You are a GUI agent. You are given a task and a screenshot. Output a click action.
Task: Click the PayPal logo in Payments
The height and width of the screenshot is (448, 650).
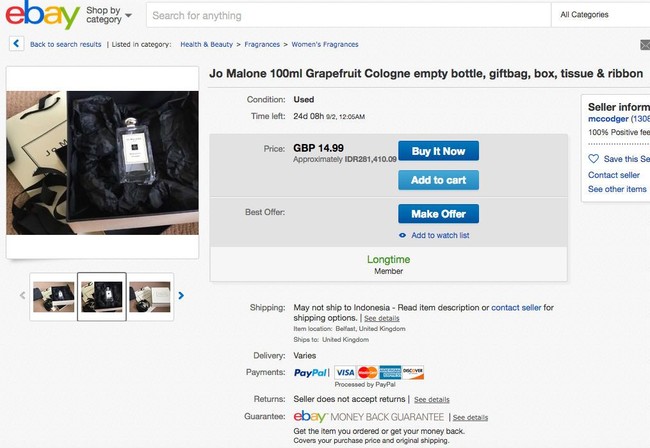point(311,372)
